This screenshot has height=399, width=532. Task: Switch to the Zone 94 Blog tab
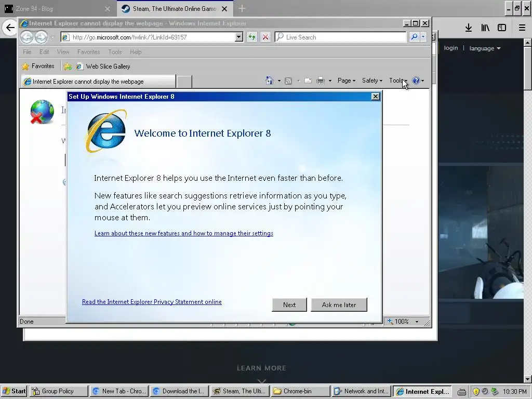point(58,9)
